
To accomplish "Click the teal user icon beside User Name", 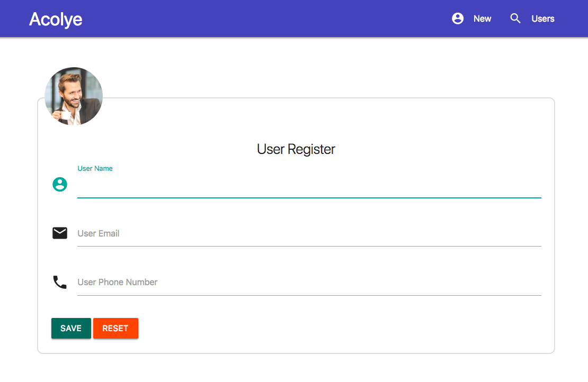I will tap(60, 184).
